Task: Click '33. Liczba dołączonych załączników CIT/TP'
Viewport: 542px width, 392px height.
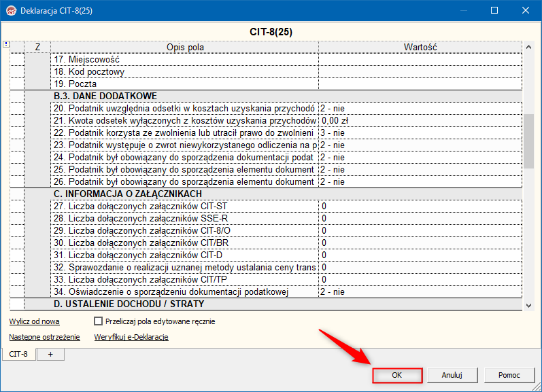Action: click(x=184, y=279)
